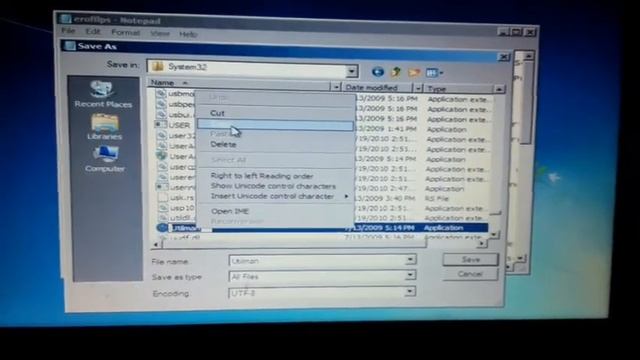The width and height of the screenshot is (640, 360).
Task: Click in the File name text field
Action: [x=318, y=260]
